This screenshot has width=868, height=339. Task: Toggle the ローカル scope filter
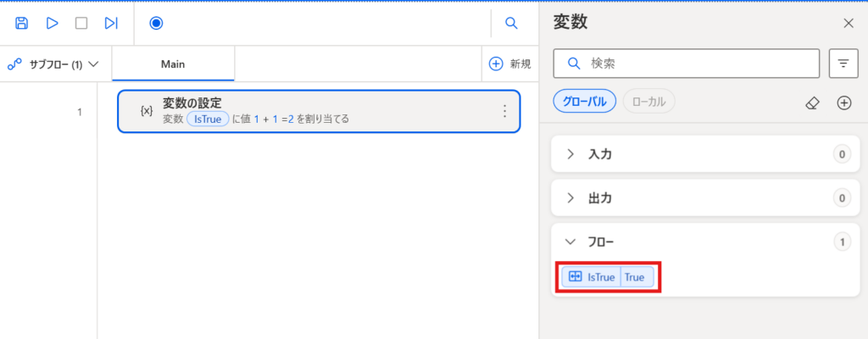click(648, 102)
